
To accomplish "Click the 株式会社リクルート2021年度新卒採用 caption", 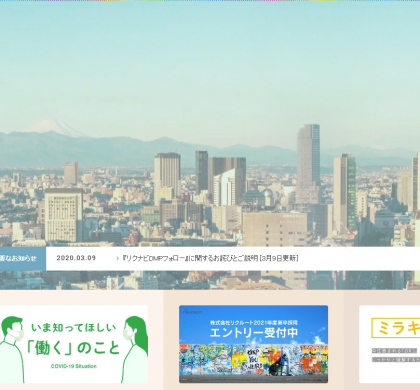I will 254,323.
